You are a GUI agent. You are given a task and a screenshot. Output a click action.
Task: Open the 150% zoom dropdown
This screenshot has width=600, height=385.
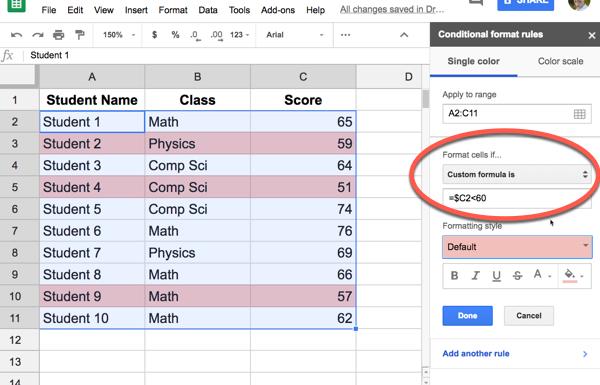[x=119, y=35]
